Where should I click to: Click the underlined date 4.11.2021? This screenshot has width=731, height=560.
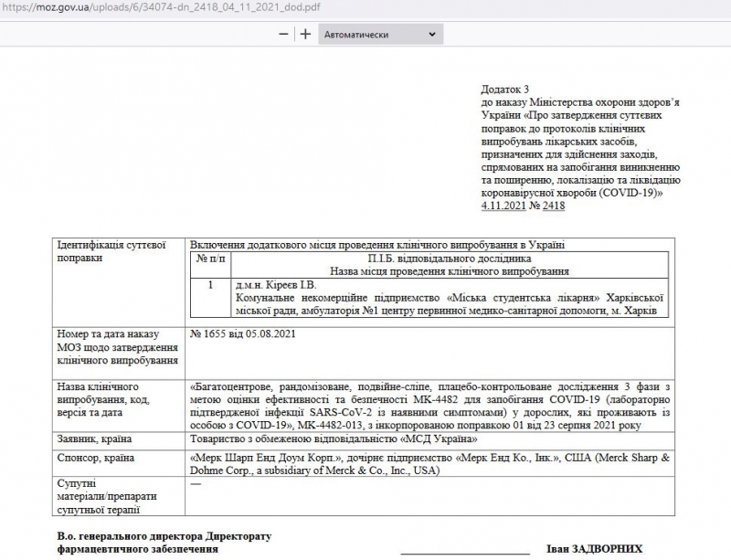point(503,206)
